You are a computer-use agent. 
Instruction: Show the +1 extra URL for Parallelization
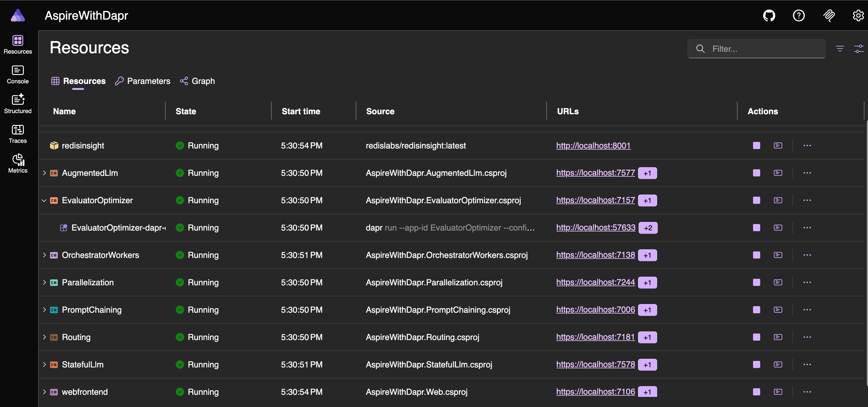click(x=647, y=283)
